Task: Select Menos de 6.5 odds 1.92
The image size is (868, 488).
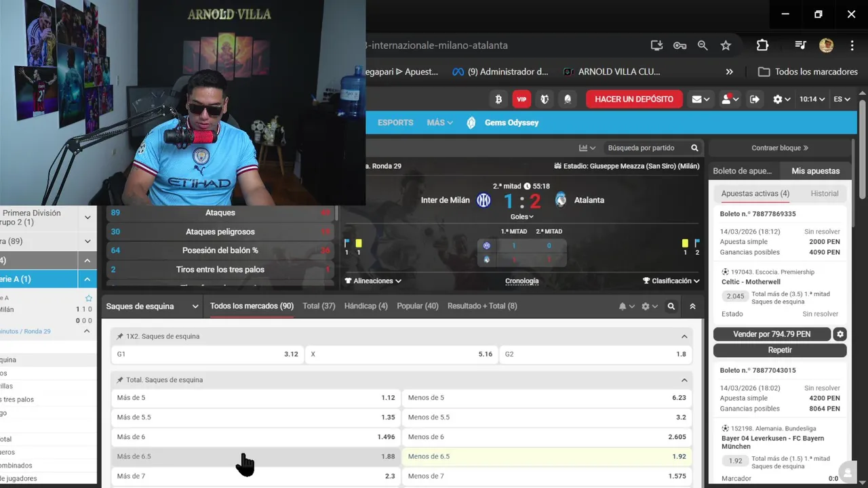Action: click(547, 457)
